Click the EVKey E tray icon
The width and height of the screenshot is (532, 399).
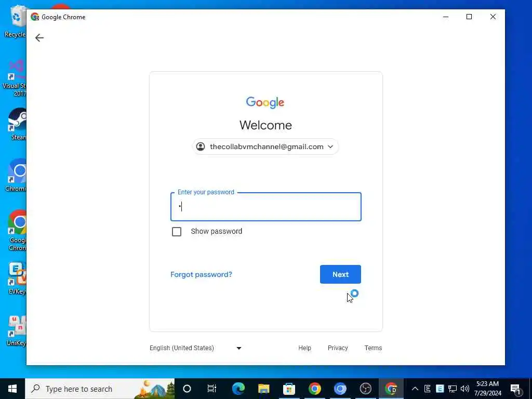click(x=428, y=389)
